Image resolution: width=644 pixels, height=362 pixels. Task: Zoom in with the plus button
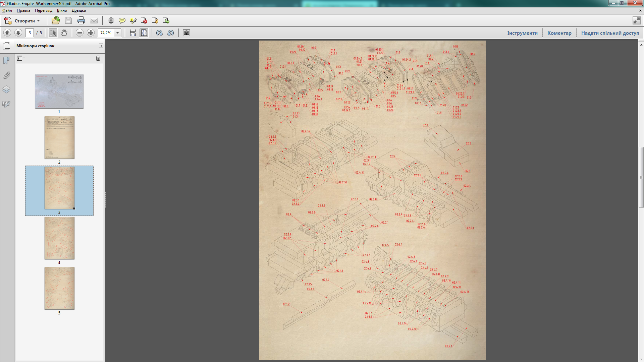click(x=91, y=33)
